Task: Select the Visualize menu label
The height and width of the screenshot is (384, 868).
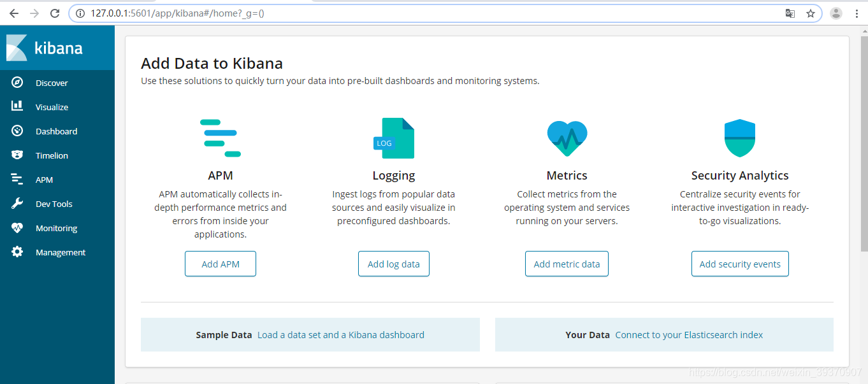Action: (52, 107)
